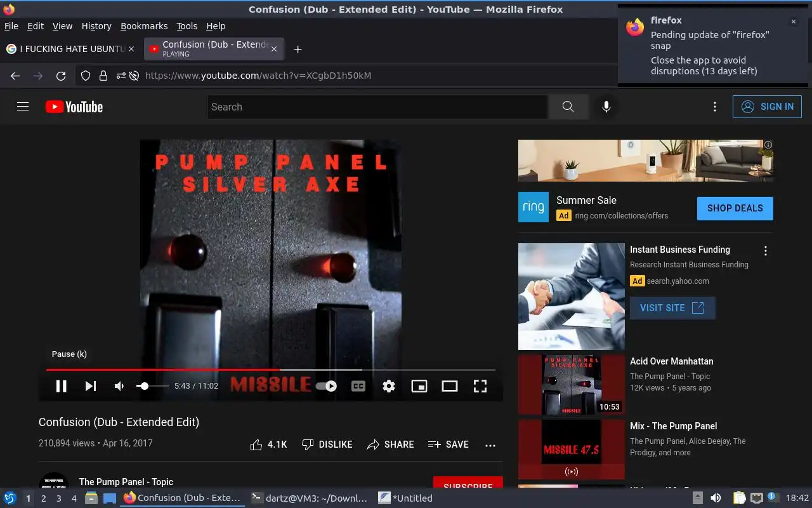Dismiss the Firefox snap update notification

point(793,22)
